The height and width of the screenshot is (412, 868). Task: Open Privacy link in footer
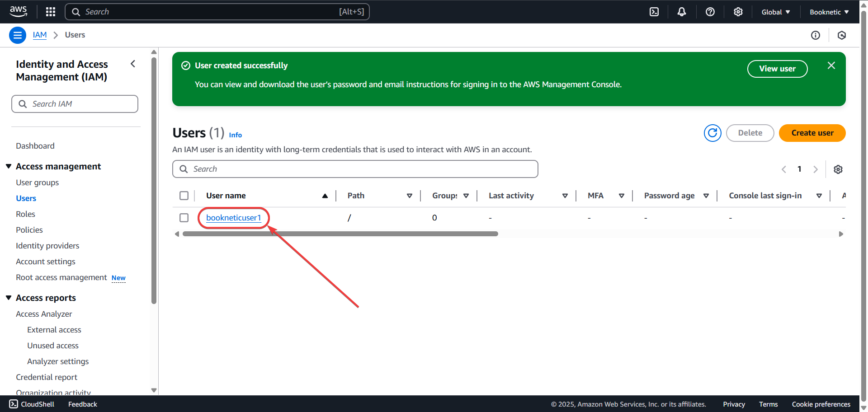(734, 404)
